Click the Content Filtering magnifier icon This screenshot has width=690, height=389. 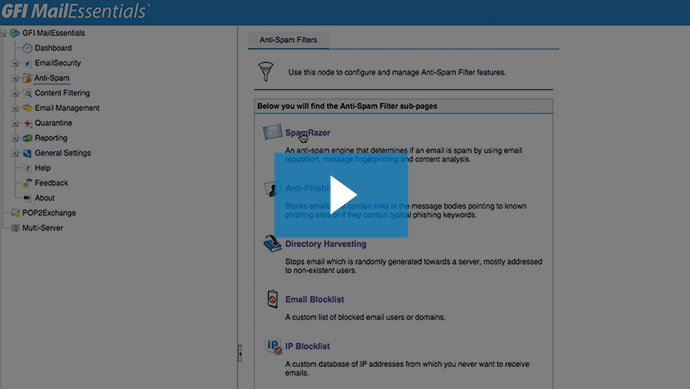27,93
